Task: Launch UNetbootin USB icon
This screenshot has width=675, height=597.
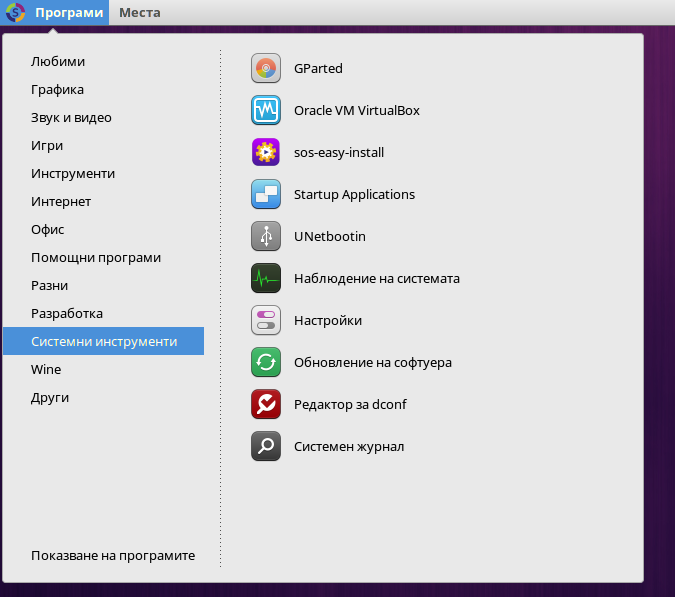Action: pyautogui.click(x=266, y=236)
